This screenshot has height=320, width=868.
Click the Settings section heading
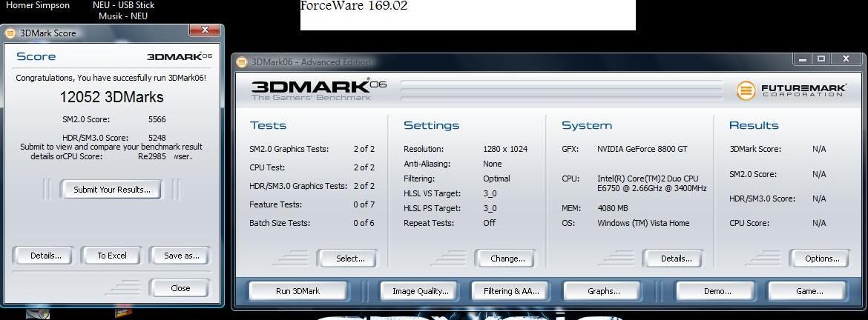(431, 125)
